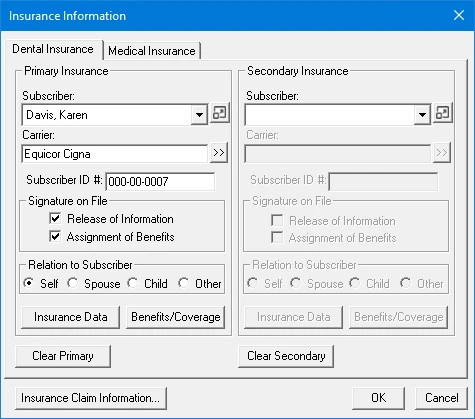
Task: Select primary Other relation radio button
Action: (x=184, y=283)
